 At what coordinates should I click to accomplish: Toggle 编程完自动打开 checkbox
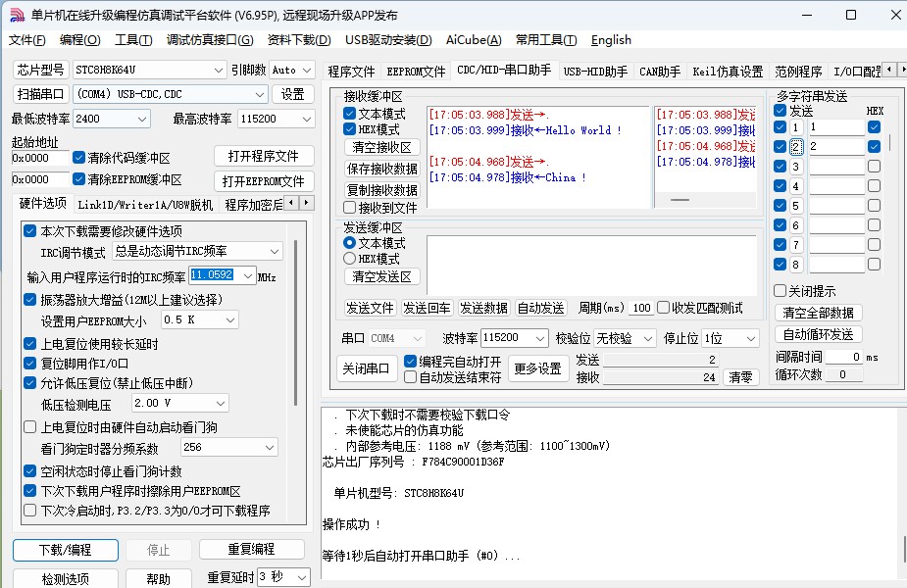click(410, 362)
